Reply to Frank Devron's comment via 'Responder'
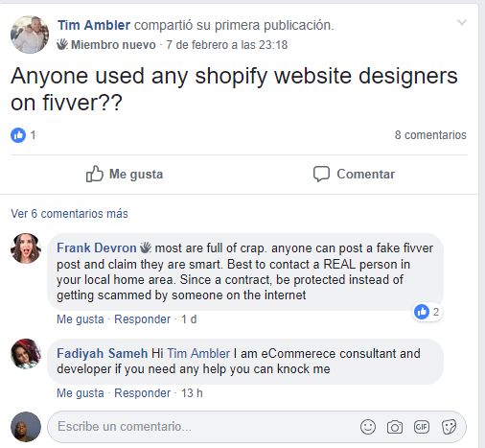 coord(143,319)
